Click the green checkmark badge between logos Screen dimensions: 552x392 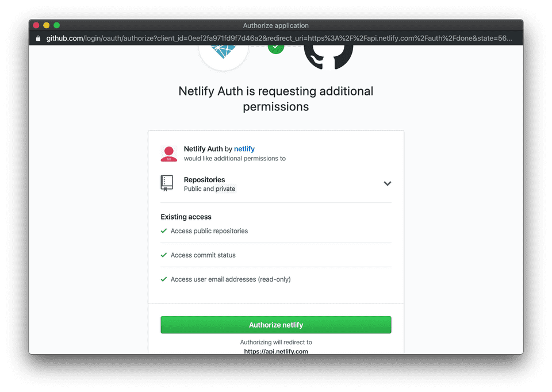pos(276,49)
